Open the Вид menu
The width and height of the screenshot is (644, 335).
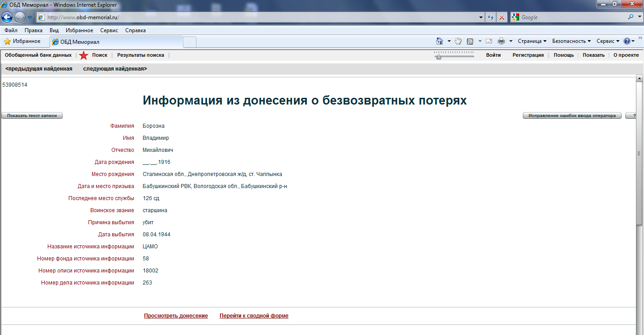54,30
